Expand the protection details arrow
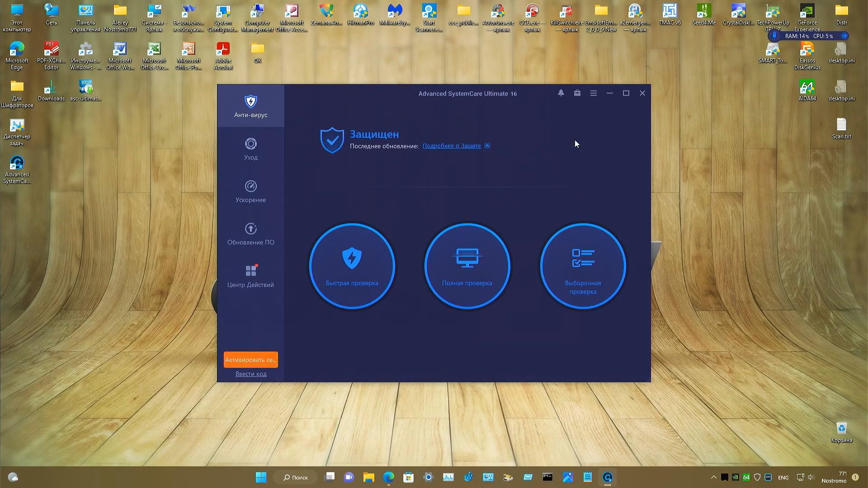The image size is (868, 488). 487,146
